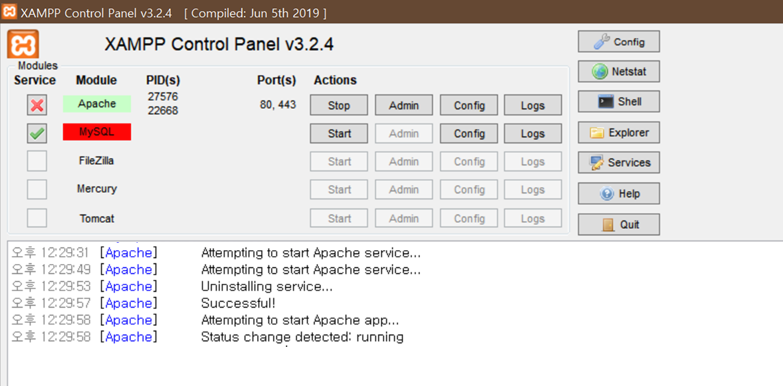783x386 pixels.
Task: Click Mercury Admin button
Action: (404, 189)
